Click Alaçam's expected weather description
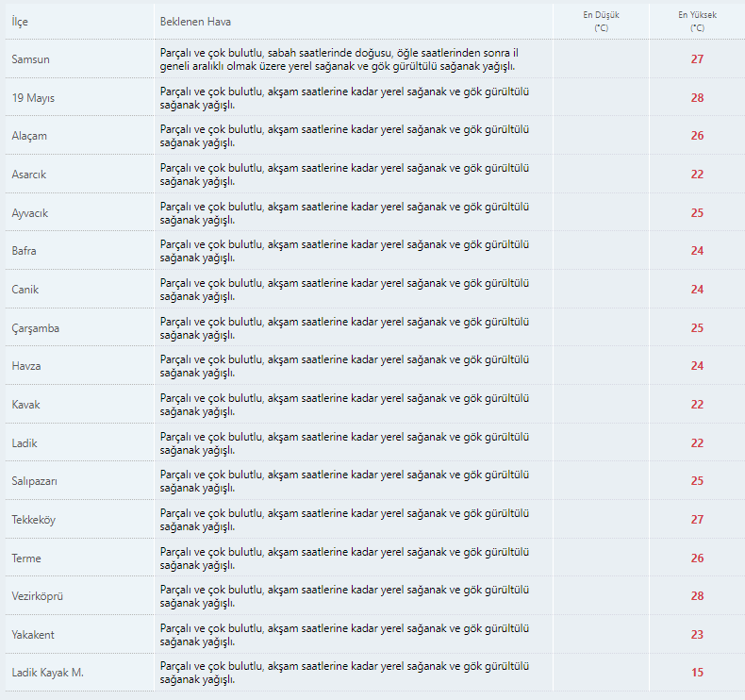The width and height of the screenshot is (745, 700). click(x=344, y=136)
